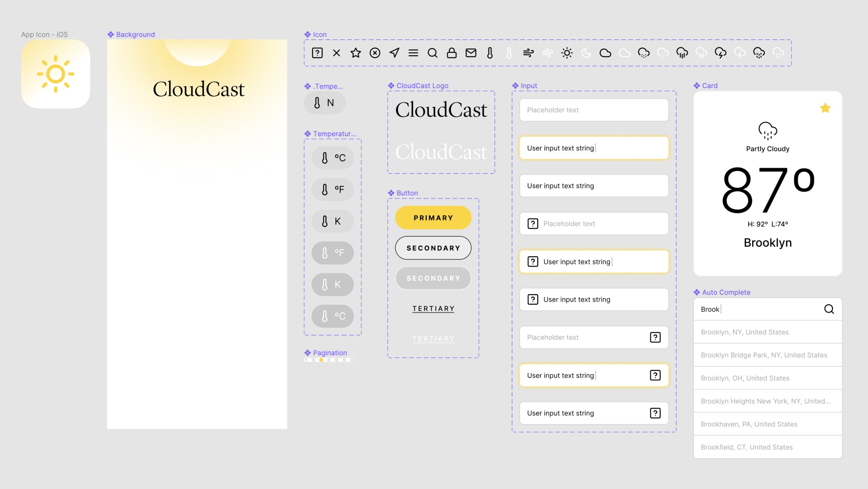
Task: Click the Background frame label
Action: 135,34
